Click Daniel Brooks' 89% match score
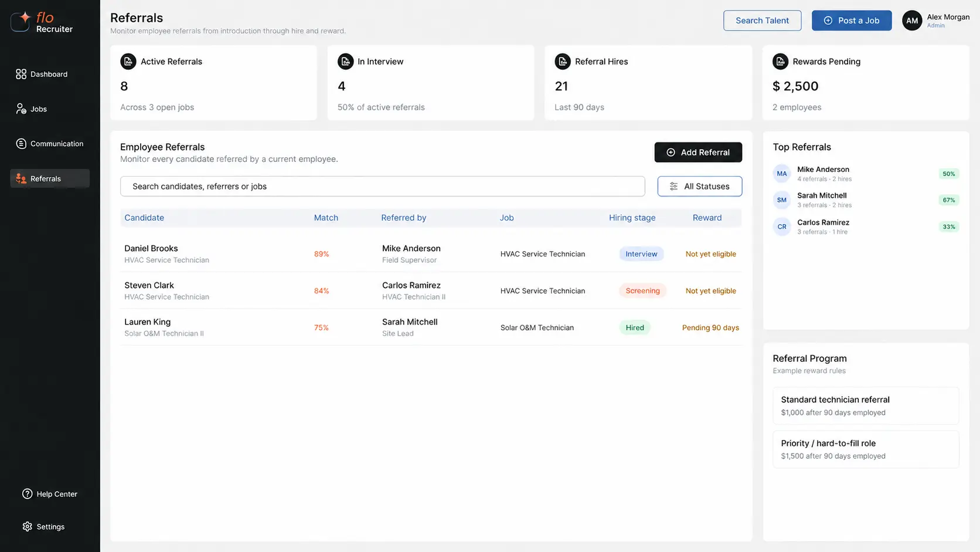The width and height of the screenshot is (980, 552). click(x=321, y=254)
